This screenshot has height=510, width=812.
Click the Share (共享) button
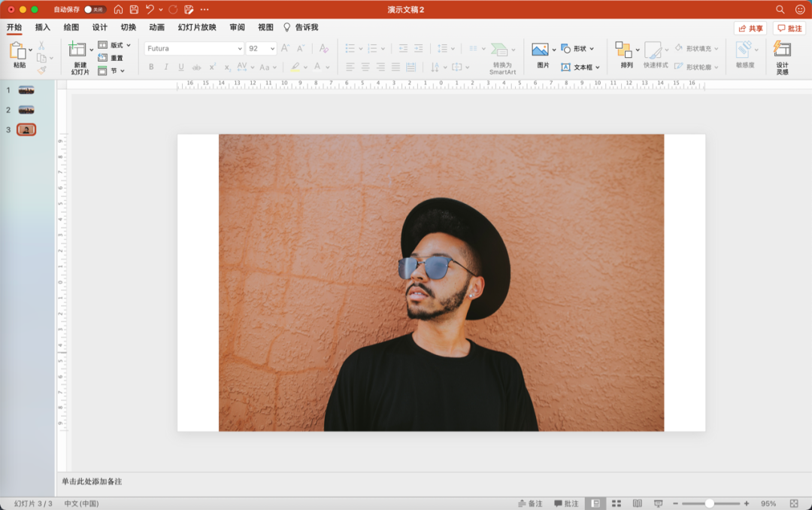[x=750, y=29]
